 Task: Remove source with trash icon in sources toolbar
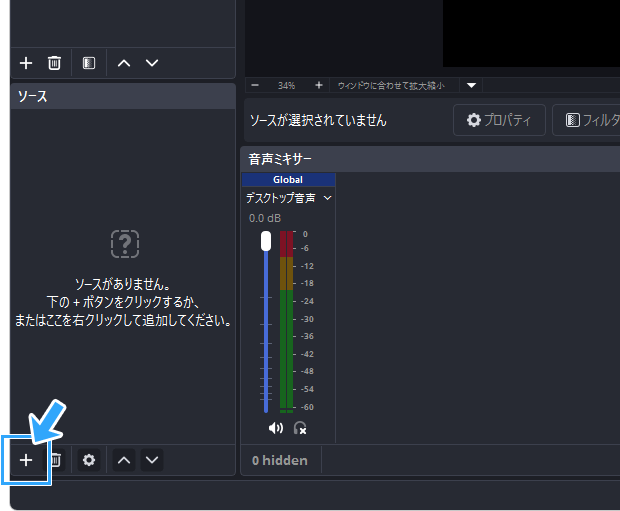click(55, 460)
